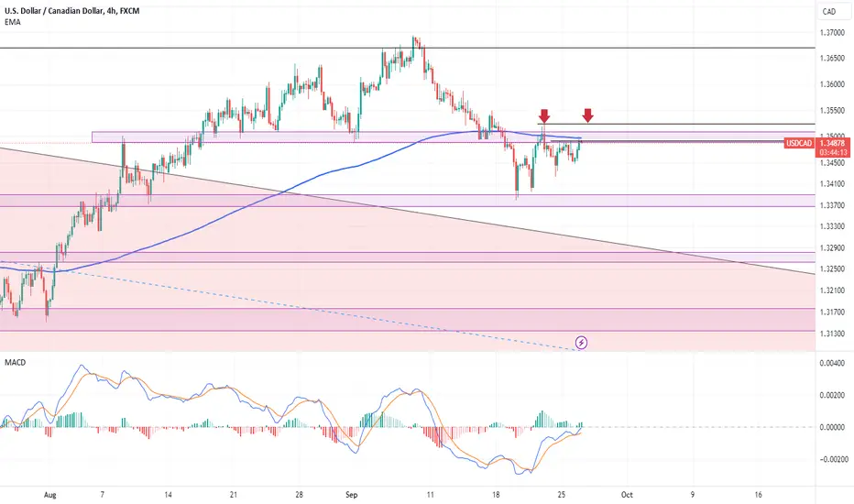Click the 1.37000 price axis label
This screenshot has height=504, width=854.
(832, 33)
